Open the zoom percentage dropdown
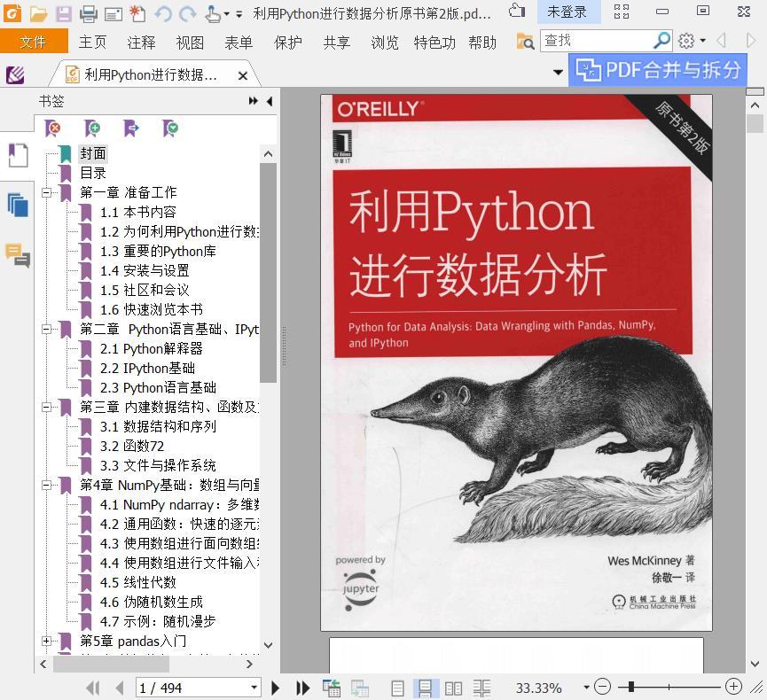The image size is (767, 700). pyautogui.click(x=586, y=688)
